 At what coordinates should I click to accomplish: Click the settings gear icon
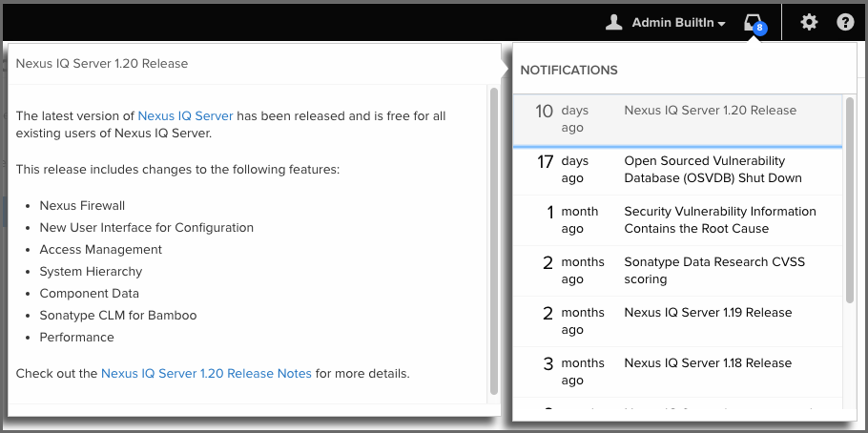coord(809,23)
